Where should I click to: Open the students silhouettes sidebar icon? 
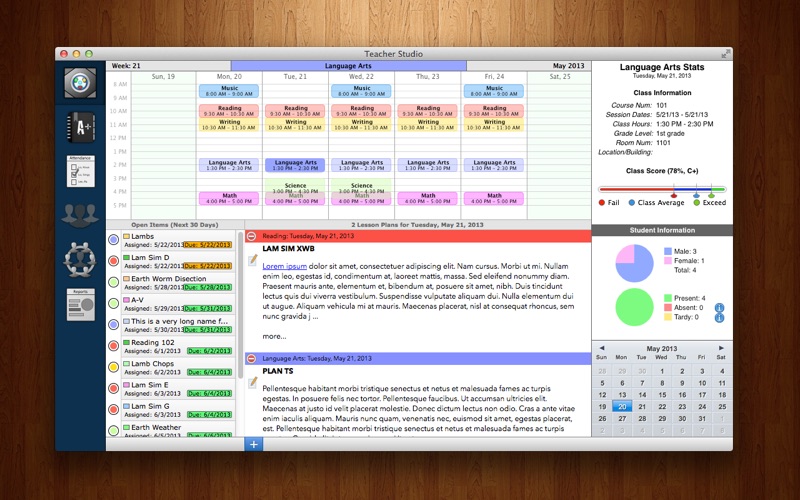[80, 215]
